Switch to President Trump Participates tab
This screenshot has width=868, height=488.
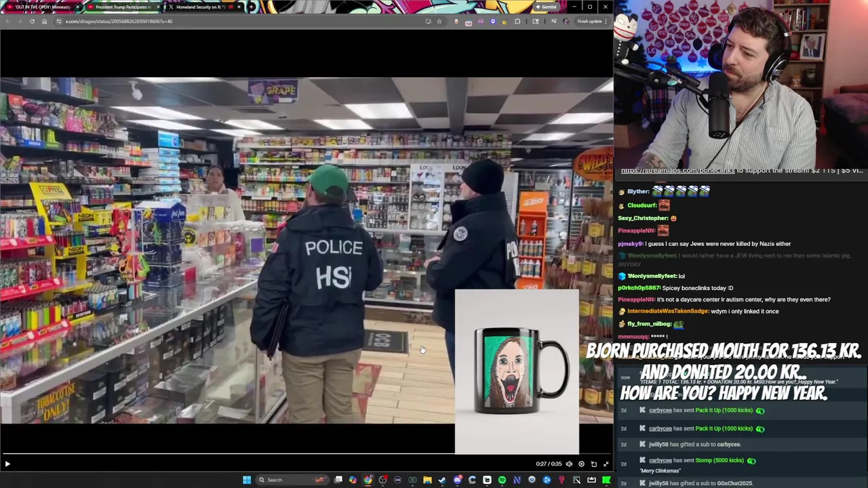(x=123, y=7)
